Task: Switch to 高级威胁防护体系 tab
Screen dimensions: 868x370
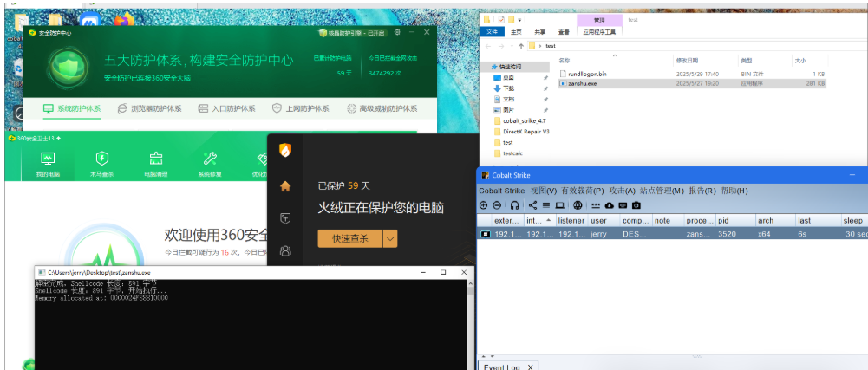Action: click(x=382, y=108)
